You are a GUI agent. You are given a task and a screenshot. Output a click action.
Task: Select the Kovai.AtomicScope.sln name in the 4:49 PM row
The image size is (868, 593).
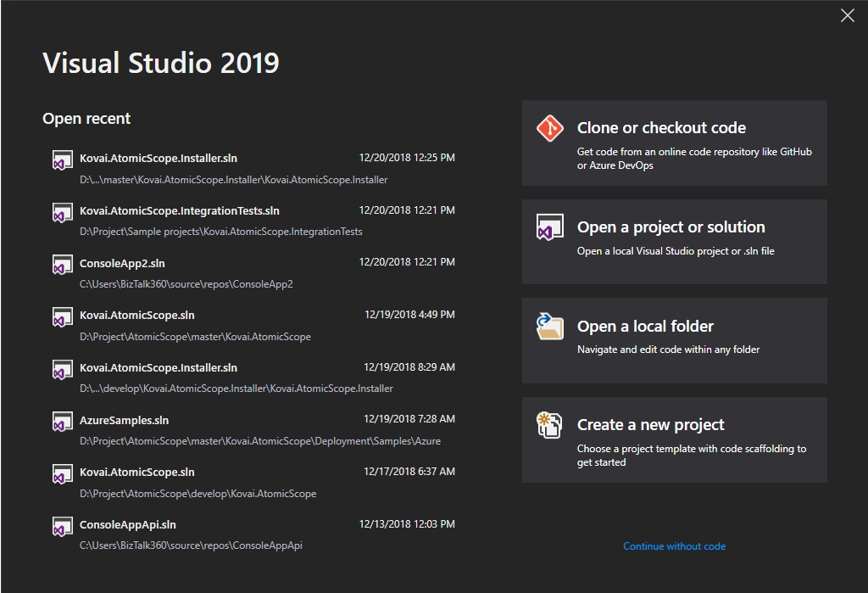[x=136, y=316]
